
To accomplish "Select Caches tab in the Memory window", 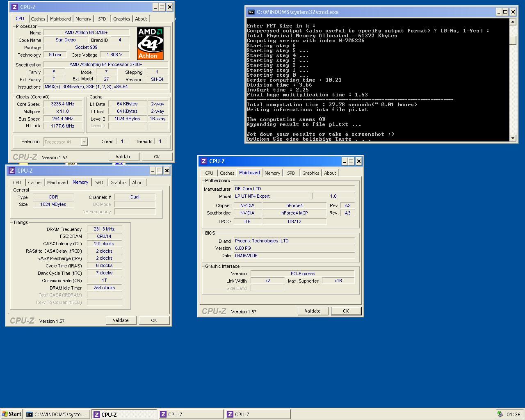I will click(35, 183).
